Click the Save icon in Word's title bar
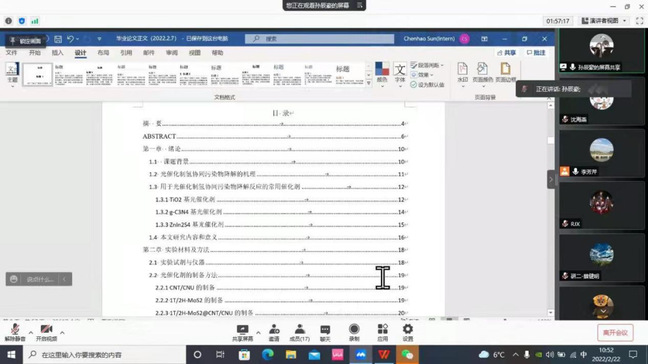 [58, 39]
